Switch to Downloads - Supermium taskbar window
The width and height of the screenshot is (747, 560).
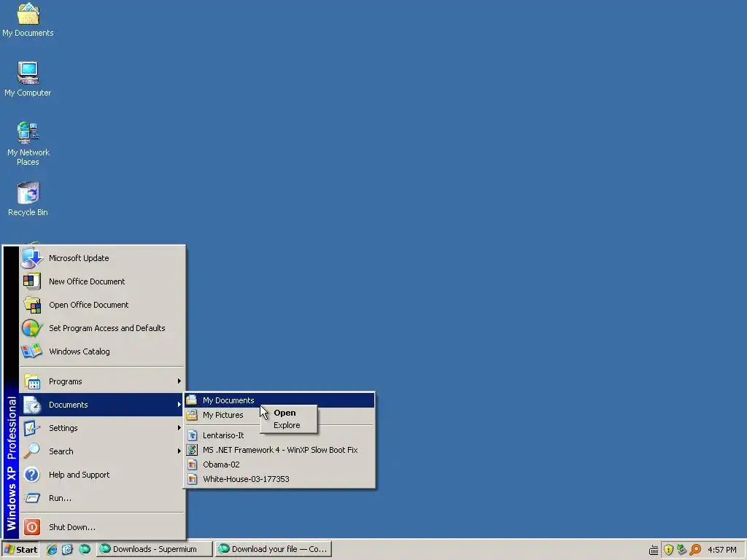[x=155, y=550]
